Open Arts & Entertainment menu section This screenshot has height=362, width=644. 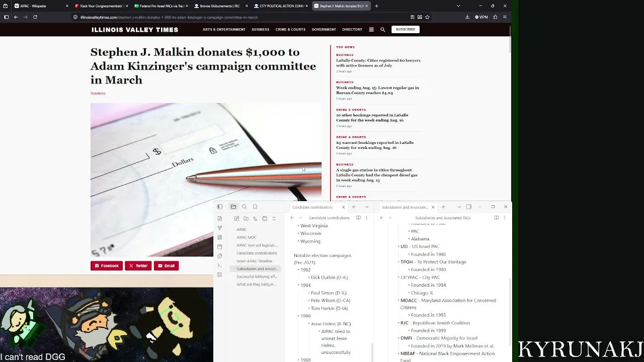224,30
